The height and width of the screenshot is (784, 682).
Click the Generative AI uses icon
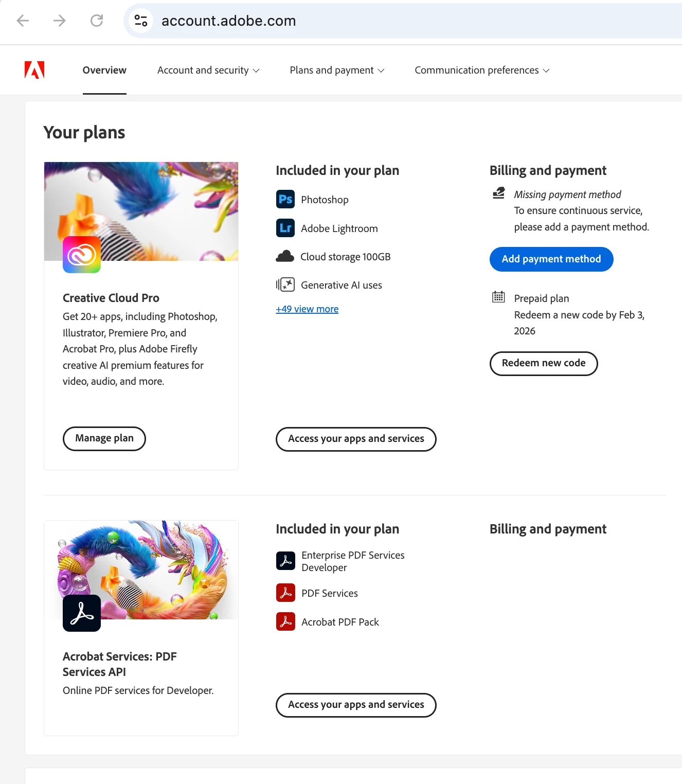pyautogui.click(x=285, y=284)
